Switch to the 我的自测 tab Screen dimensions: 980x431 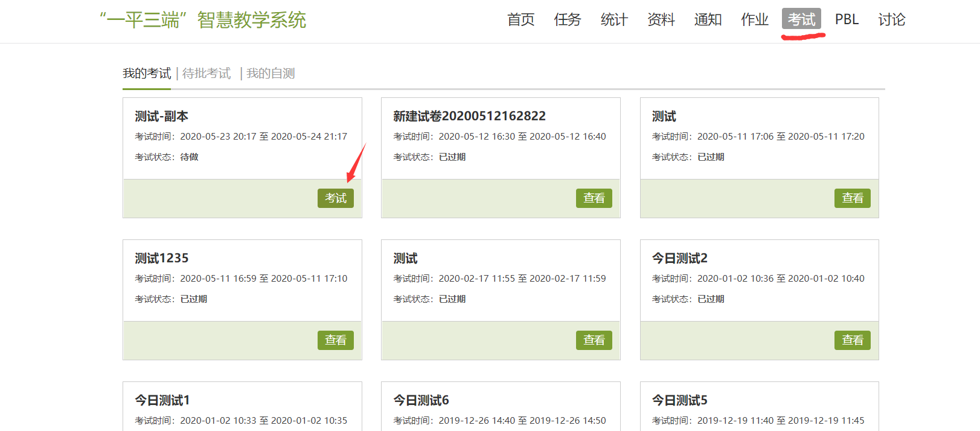tap(271, 74)
